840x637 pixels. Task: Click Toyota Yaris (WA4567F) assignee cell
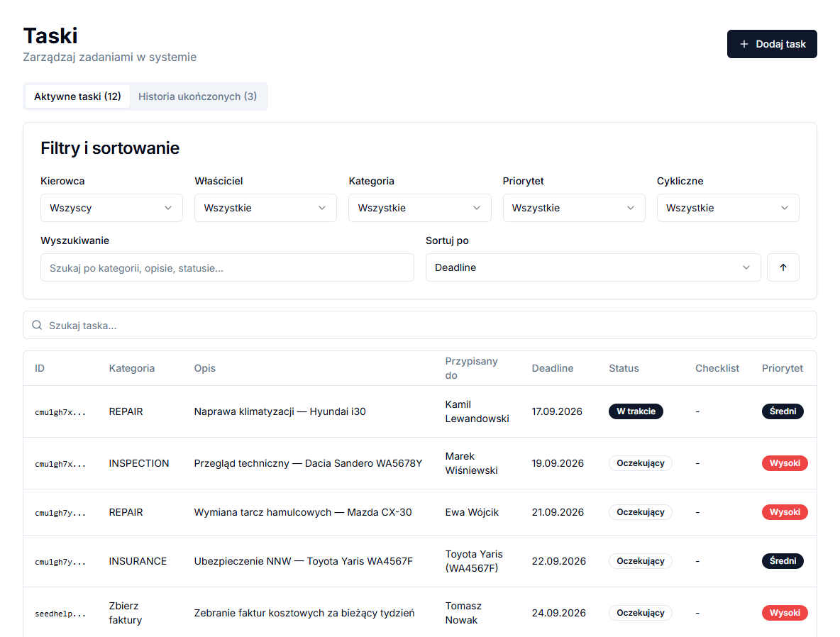point(474,561)
